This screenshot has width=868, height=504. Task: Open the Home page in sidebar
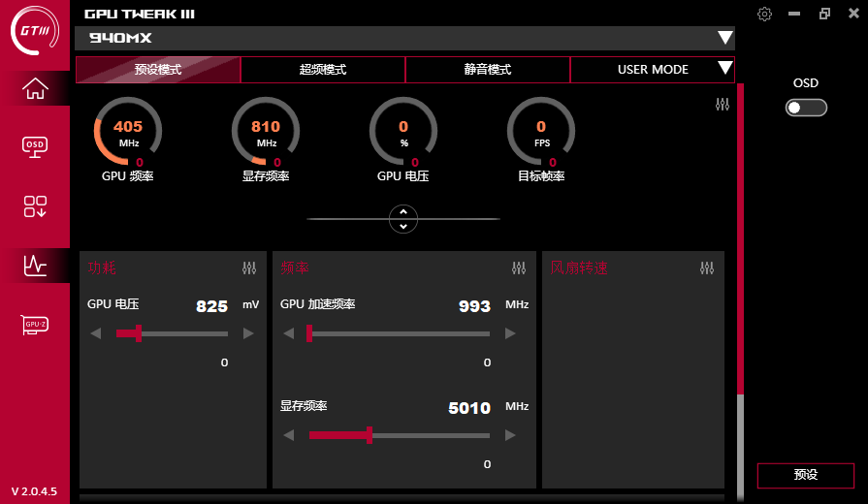35,88
